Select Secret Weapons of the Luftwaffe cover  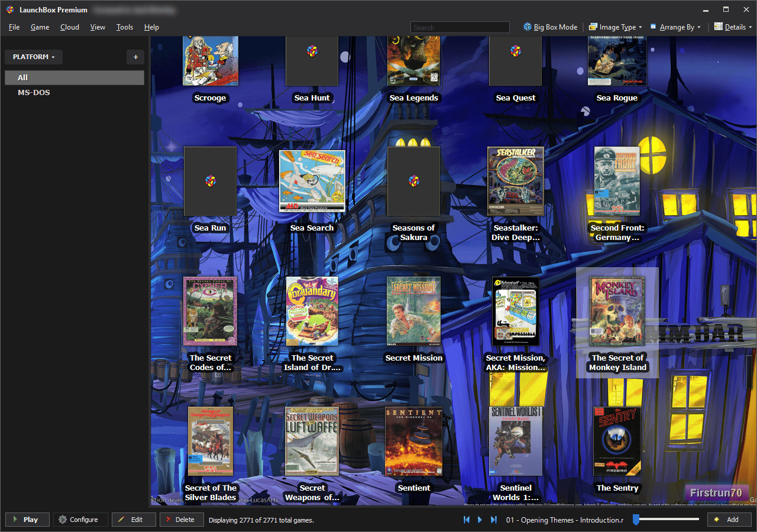(x=312, y=441)
